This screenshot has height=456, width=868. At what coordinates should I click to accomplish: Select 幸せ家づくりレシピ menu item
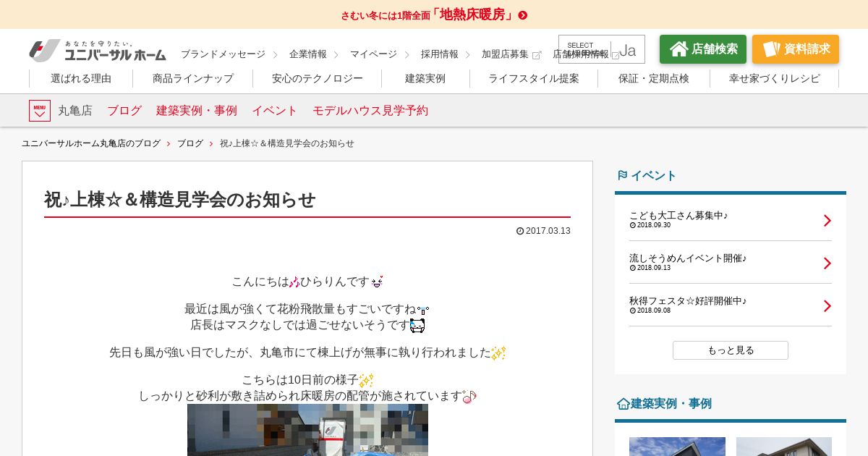pos(774,78)
